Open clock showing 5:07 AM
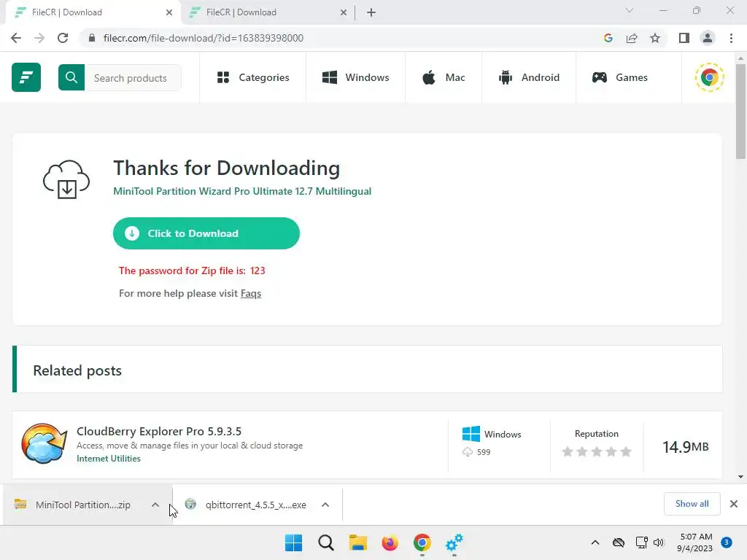Viewport: 747px width, 560px height. tap(694, 542)
